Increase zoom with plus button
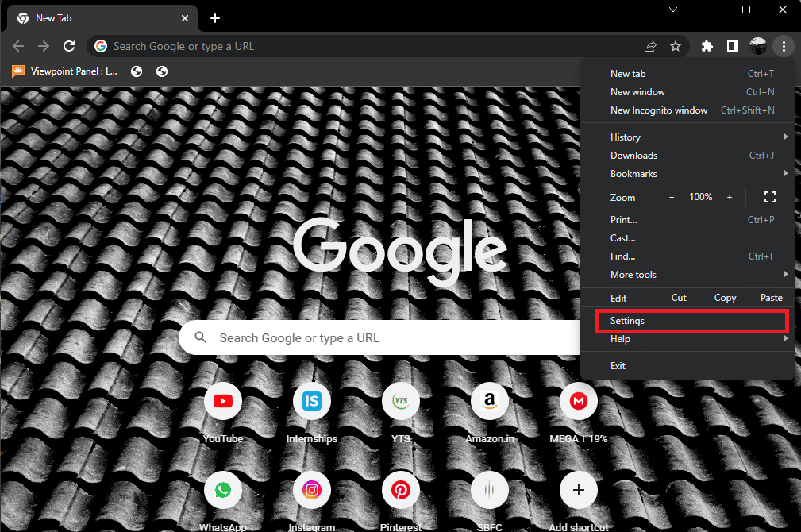 click(730, 197)
